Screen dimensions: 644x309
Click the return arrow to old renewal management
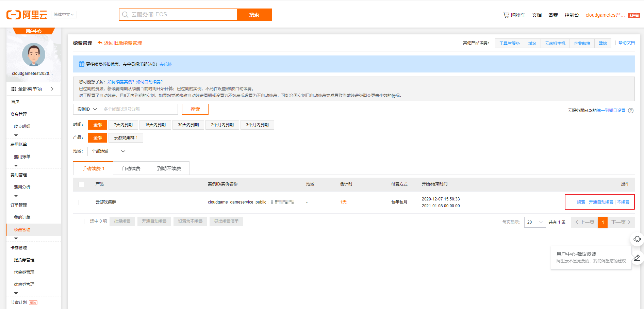[100, 43]
